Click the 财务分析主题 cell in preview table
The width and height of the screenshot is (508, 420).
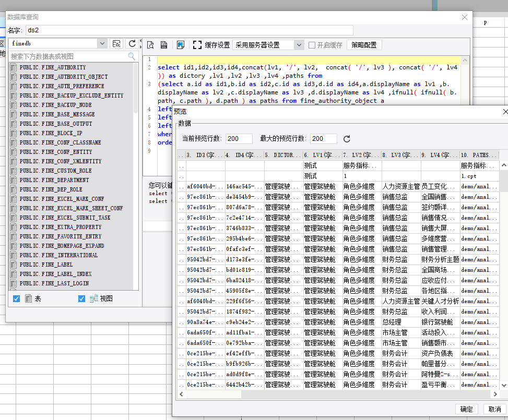click(441, 259)
